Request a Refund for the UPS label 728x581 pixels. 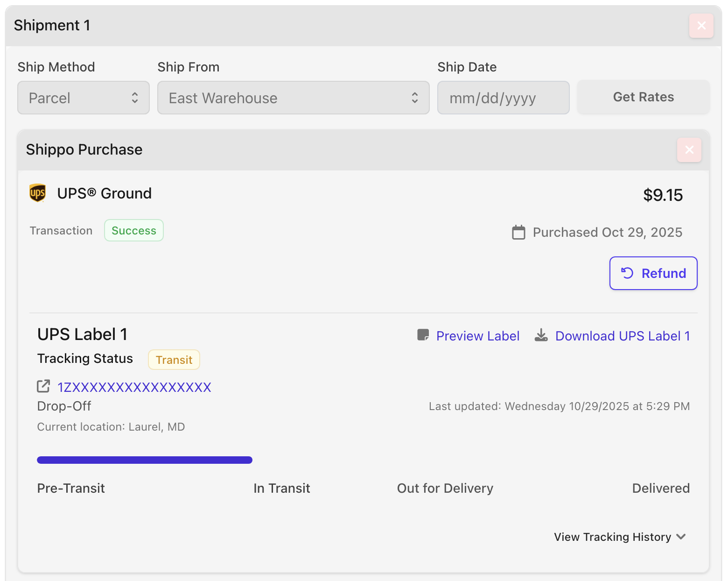click(653, 273)
